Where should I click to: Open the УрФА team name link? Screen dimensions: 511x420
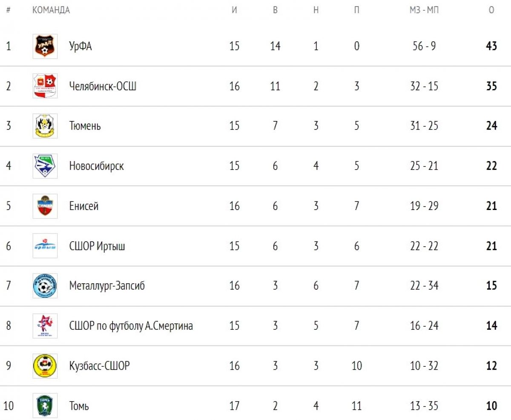pos(80,46)
